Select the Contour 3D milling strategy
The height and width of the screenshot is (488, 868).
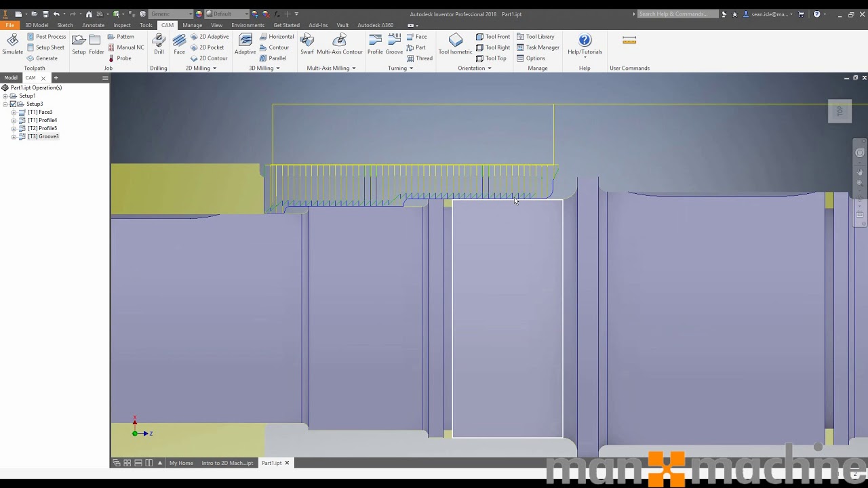[x=275, y=47]
